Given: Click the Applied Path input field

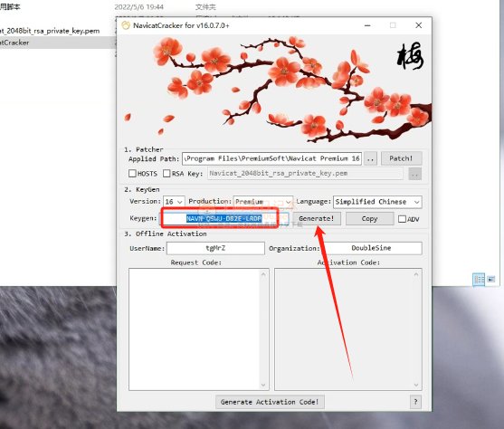Looking at the screenshot, I should point(272,158).
